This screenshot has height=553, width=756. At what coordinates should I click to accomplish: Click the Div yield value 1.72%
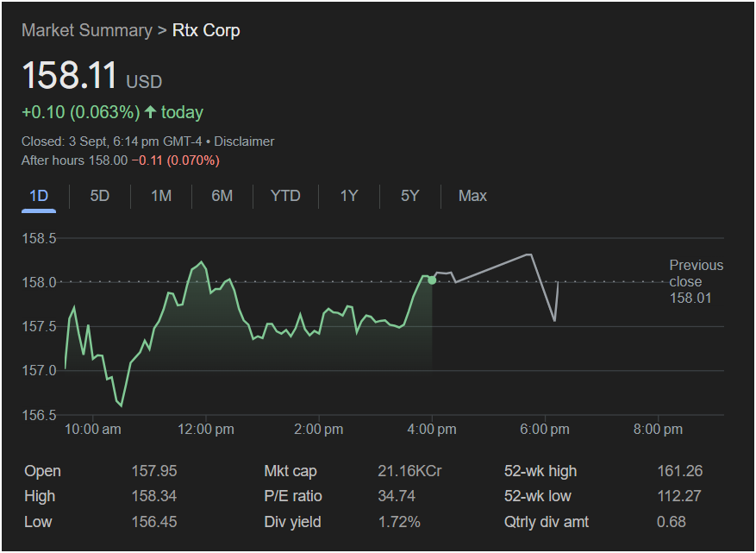coord(399,522)
